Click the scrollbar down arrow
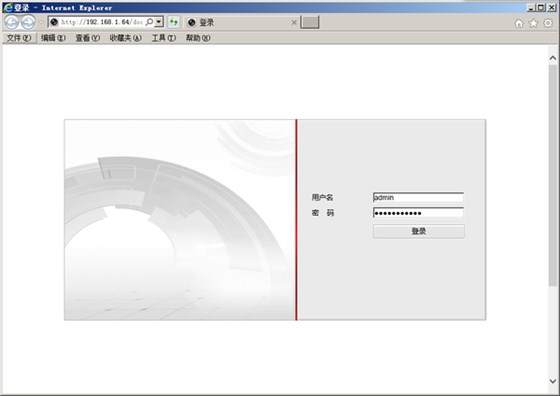This screenshot has height=396, width=560. click(x=553, y=381)
